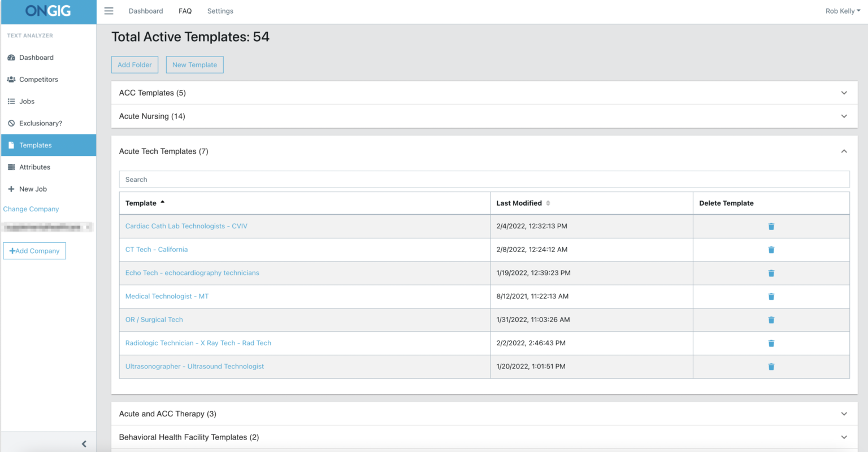
Task: Open the Attributes panel from sidebar
Action: point(33,167)
